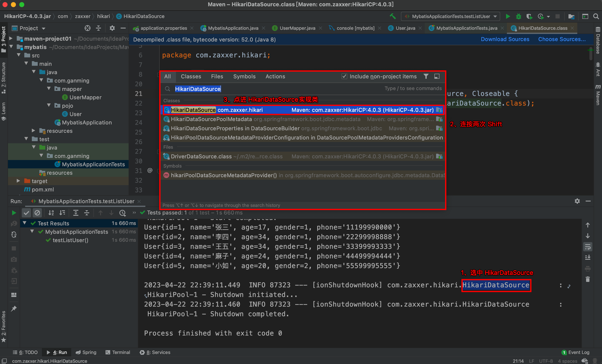602x364 pixels.
Task: Clear console output trash icon
Action: [588, 279]
